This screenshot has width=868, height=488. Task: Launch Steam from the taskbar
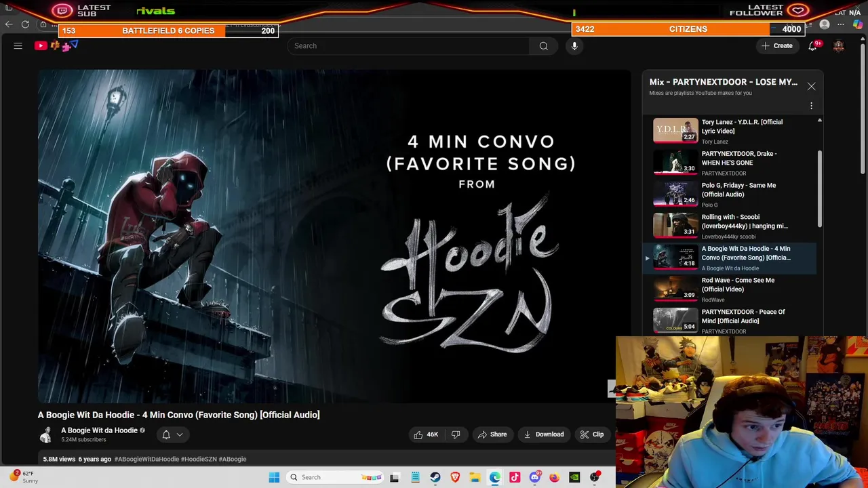click(x=435, y=477)
